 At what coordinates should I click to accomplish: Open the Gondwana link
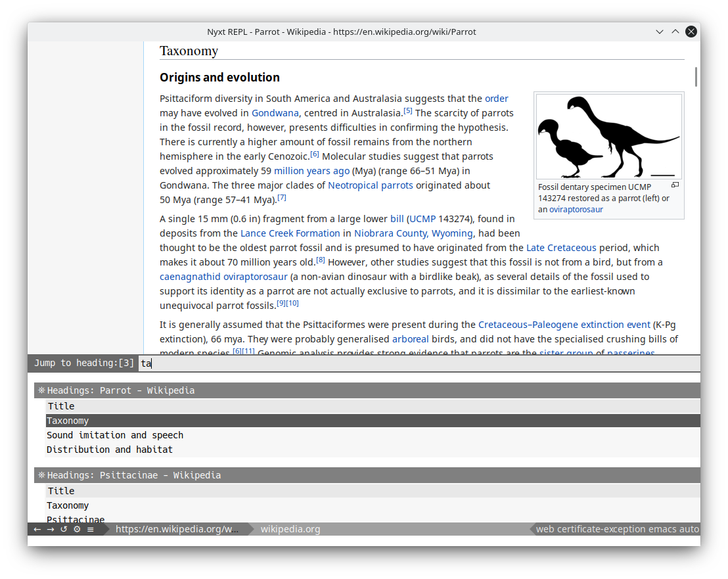tap(275, 113)
